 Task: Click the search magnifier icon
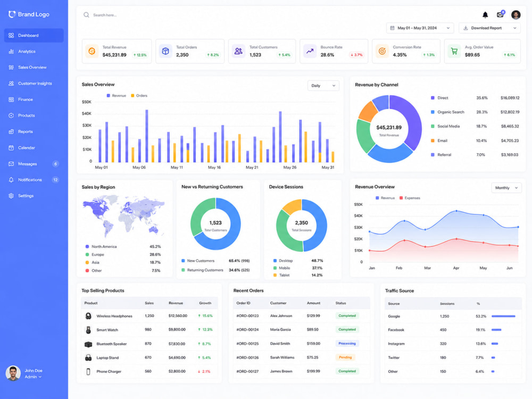coord(87,15)
